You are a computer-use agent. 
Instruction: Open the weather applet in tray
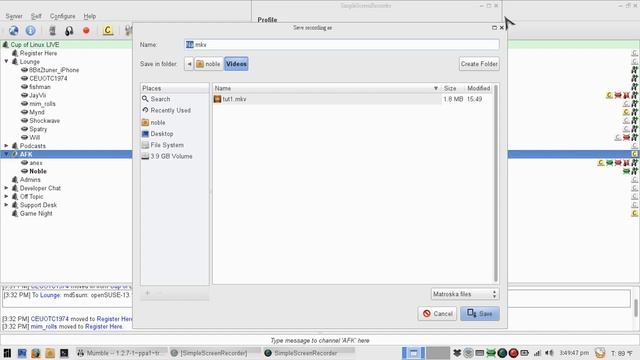[x=600, y=353]
